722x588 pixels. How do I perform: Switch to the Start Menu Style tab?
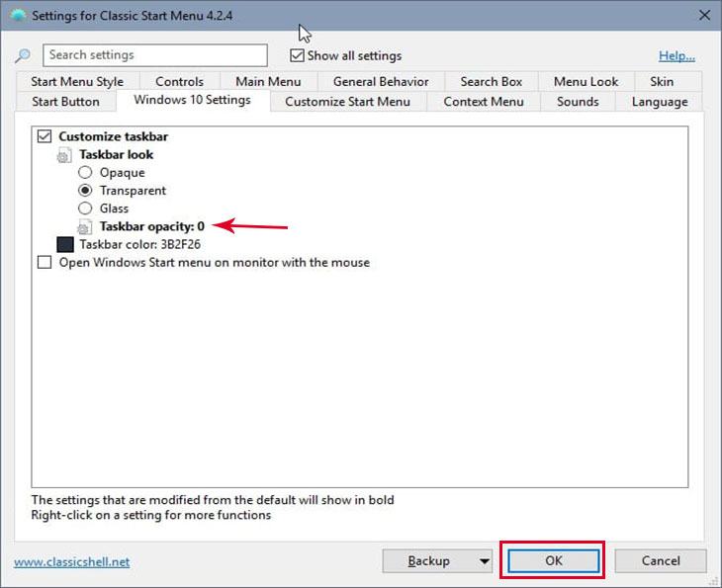77,81
